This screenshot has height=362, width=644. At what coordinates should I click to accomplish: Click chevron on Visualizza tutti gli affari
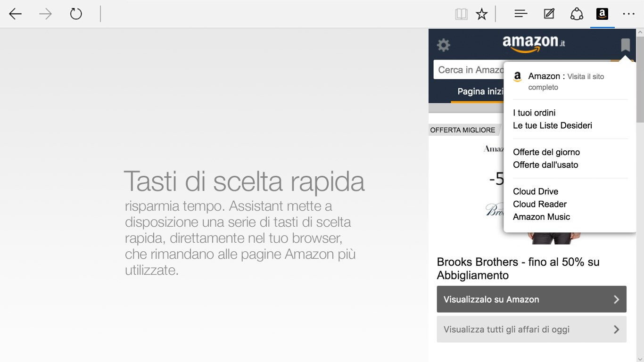616,329
